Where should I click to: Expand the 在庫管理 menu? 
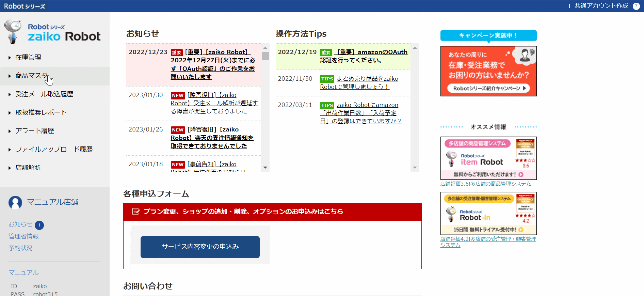[28, 58]
